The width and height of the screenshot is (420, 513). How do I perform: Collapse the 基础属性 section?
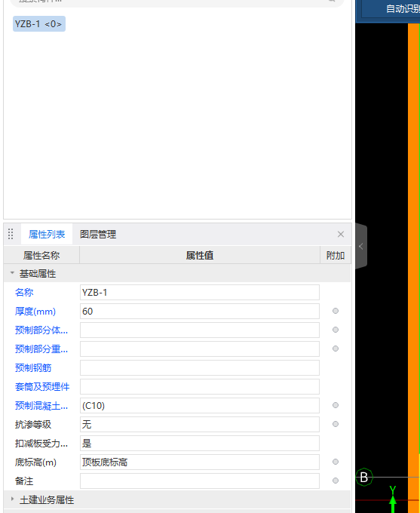[x=12, y=273]
